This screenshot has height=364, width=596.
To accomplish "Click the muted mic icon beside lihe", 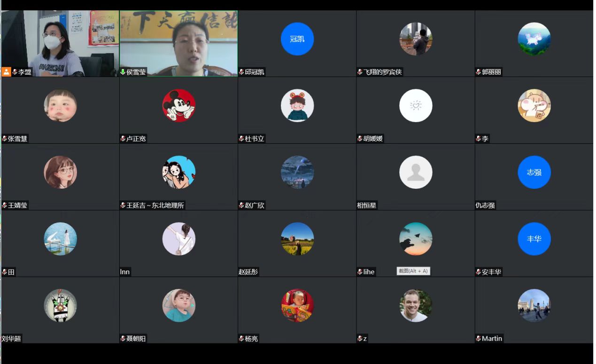I will coord(360,272).
